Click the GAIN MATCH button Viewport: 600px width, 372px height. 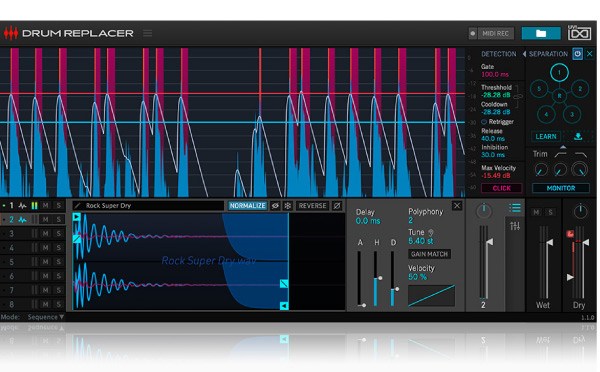429,254
